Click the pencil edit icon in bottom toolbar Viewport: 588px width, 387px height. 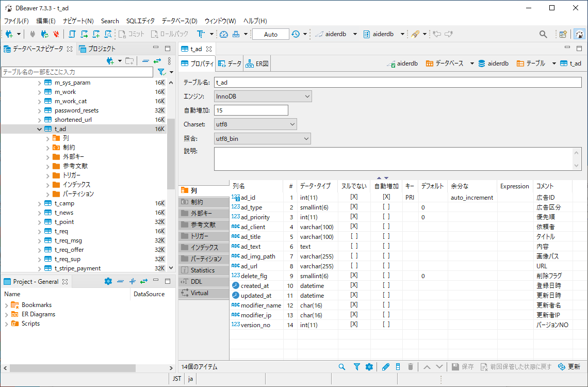[x=385, y=367]
